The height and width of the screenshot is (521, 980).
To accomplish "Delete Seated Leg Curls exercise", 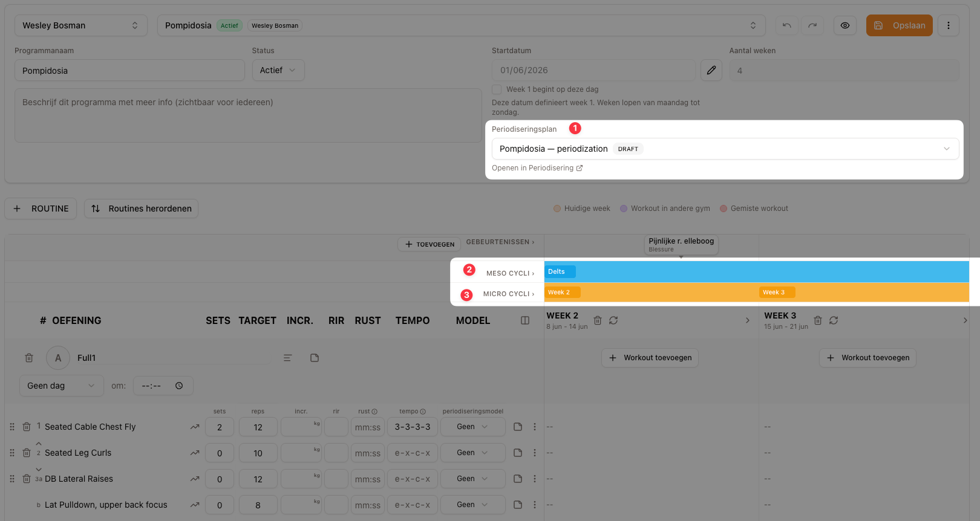I will coord(27,453).
